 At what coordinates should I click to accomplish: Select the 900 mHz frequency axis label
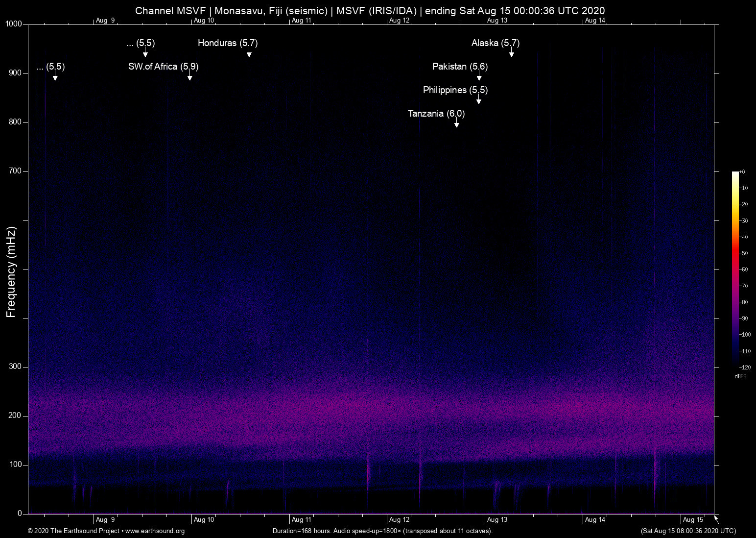tap(16, 73)
